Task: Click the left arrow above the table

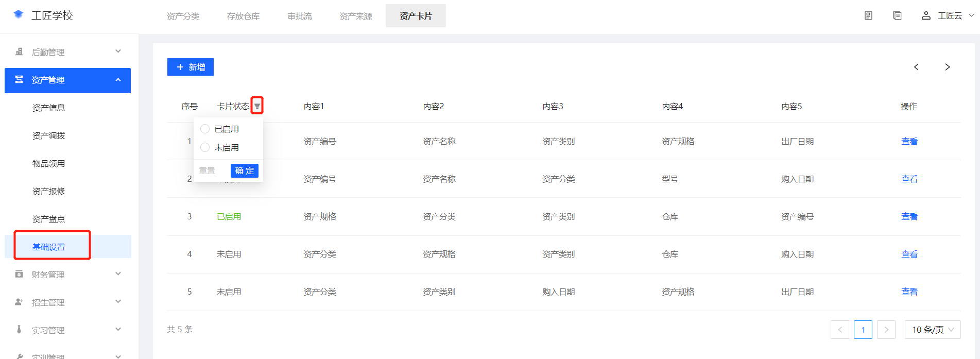Action: 916,67
